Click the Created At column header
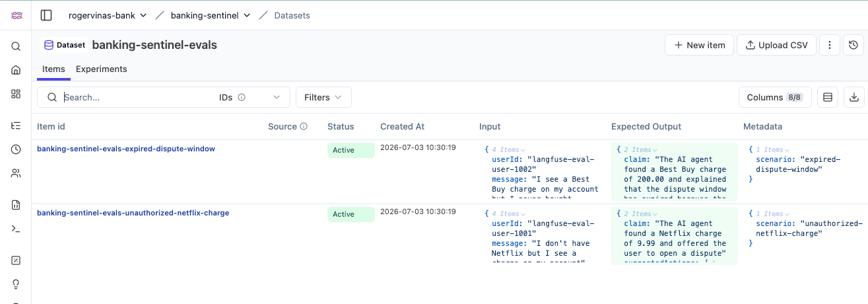The width and height of the screenshot is (868, 304). click(402, 126)
